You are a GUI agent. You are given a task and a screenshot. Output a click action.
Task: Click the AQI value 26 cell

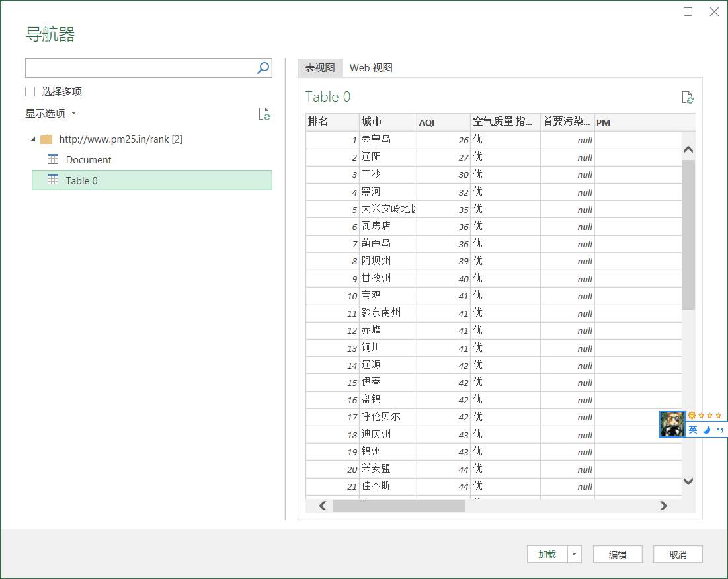[x=444, y=139]
